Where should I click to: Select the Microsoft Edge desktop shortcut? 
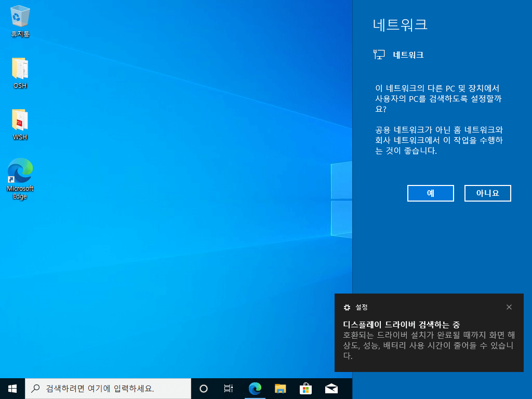(20, 179)
